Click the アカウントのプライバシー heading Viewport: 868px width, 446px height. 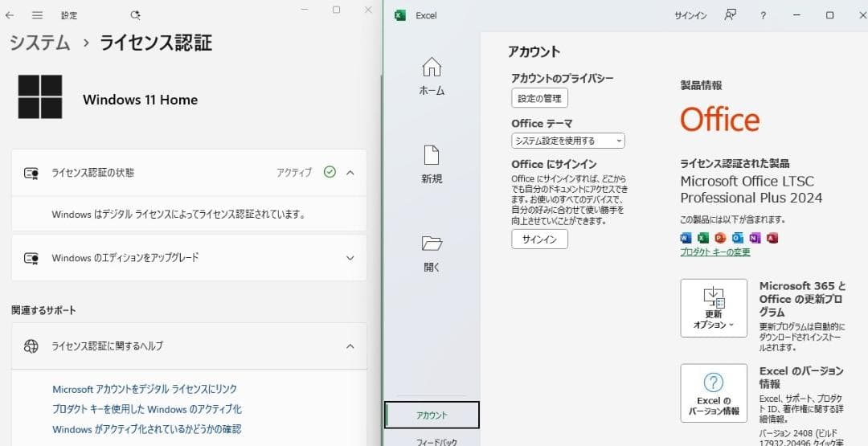(x=563, y=79)
